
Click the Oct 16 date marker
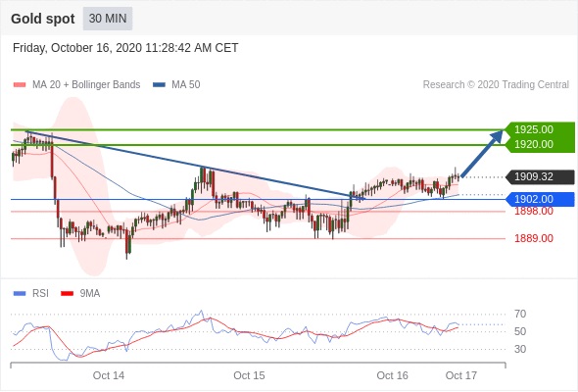[392, 375]
